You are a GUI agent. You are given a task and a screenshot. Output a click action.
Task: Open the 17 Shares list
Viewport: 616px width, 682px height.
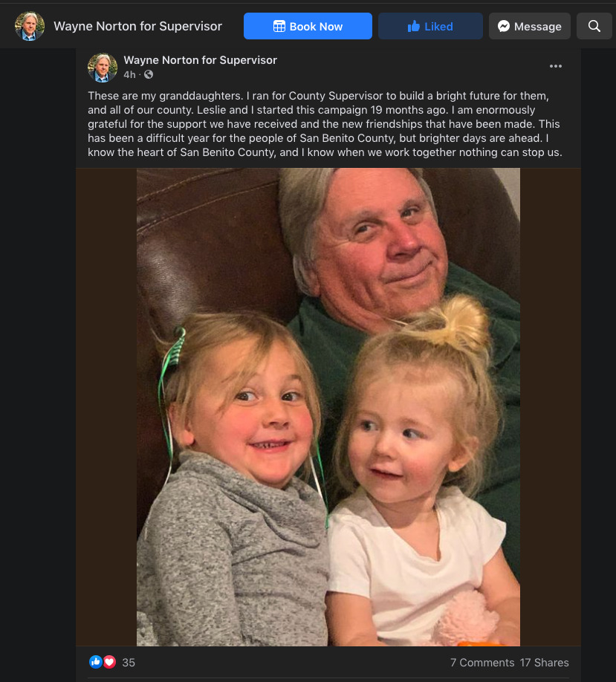(x=545, y=663)
